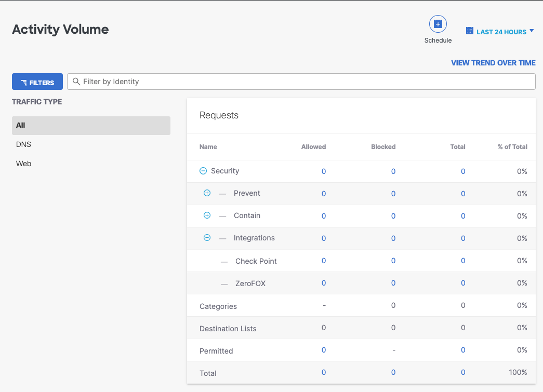Click the Schedule label text

point(438,40)
